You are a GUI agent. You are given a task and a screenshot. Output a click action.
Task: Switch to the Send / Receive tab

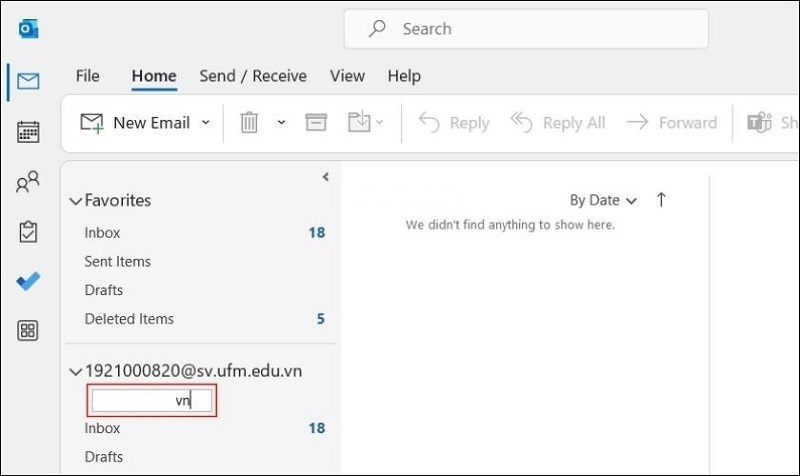point(253,76)
